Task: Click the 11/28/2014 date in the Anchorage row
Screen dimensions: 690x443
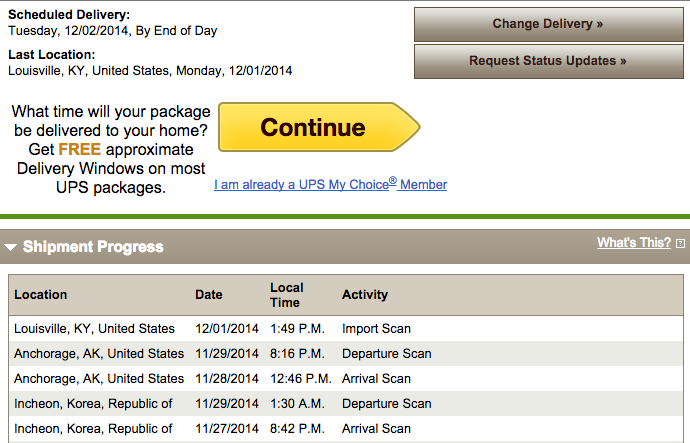Action: (227, 379)
